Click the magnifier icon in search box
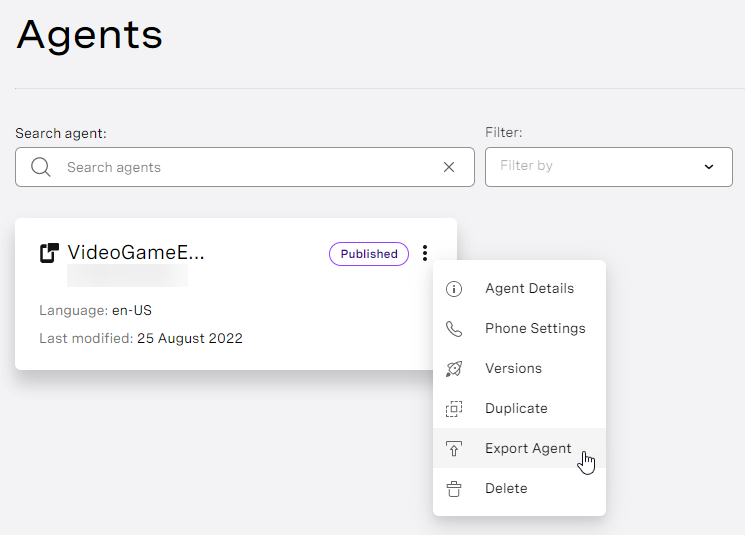The image size is (745, 535). [40, 167]
